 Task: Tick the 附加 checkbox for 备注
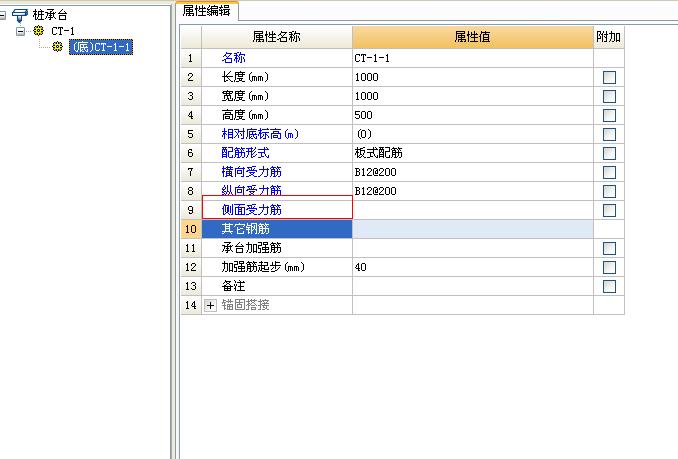(609, 287)
